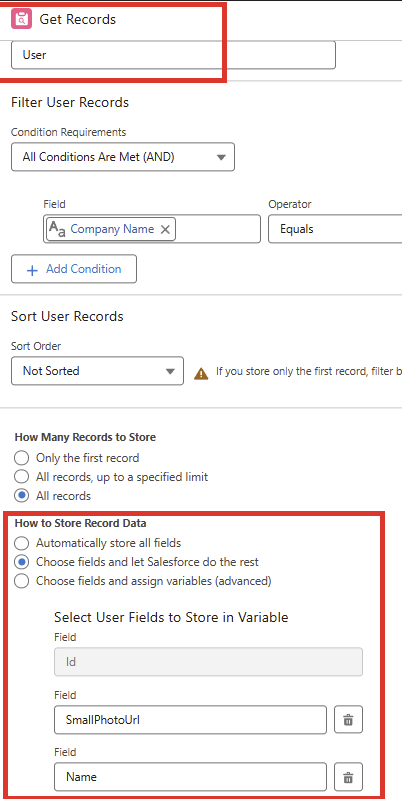This screenshot has width=402, height=799.
Task: Select Choose fields and assign variables (advanced)
Action: 21,581
